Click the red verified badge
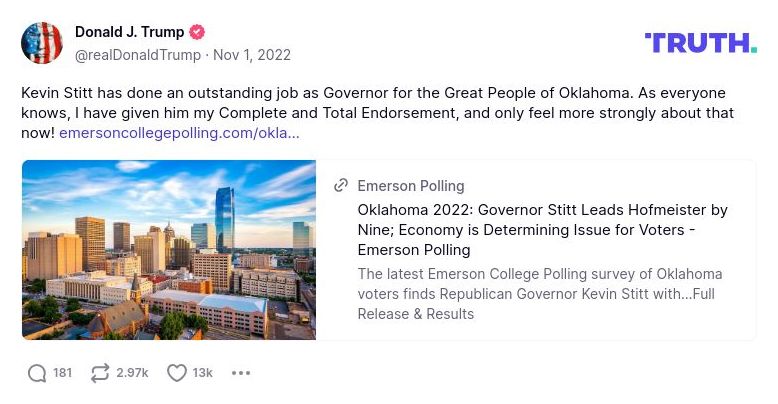Viewport: 778px width, 404px height. 198,33
